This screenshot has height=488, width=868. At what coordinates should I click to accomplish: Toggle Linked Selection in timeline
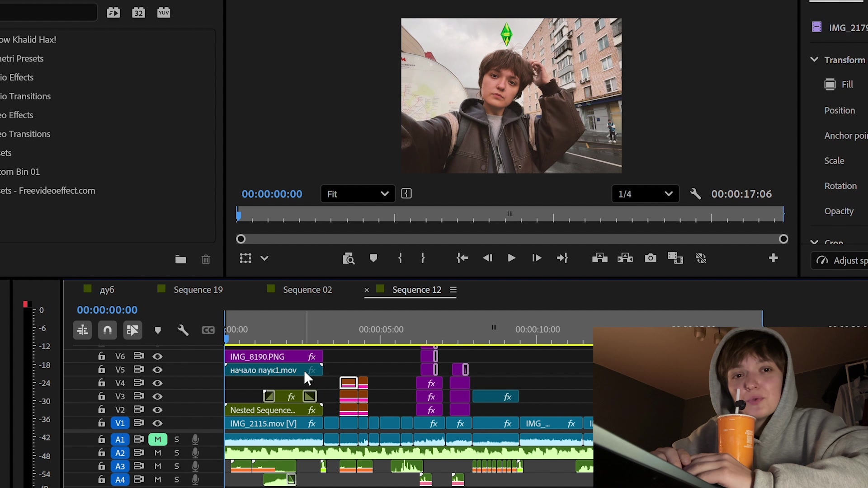point(132,330)
